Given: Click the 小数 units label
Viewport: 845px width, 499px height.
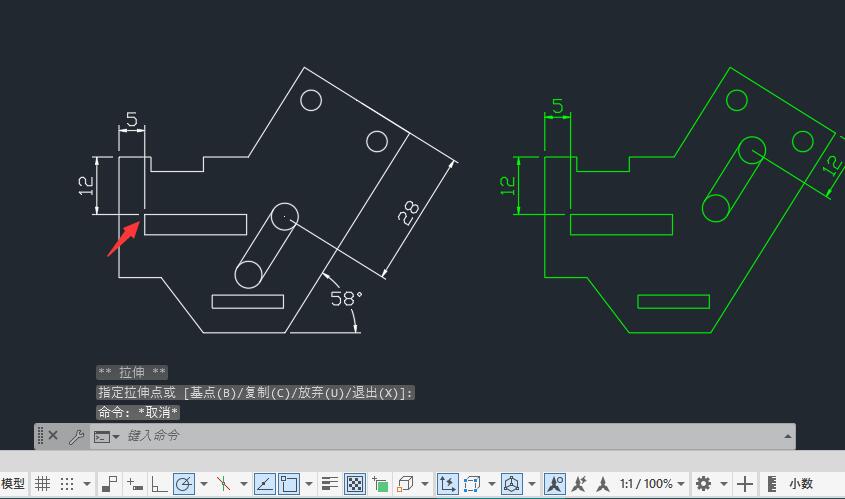Looking at the screenshot, I should pyautogui.click(x=801, y=484).
